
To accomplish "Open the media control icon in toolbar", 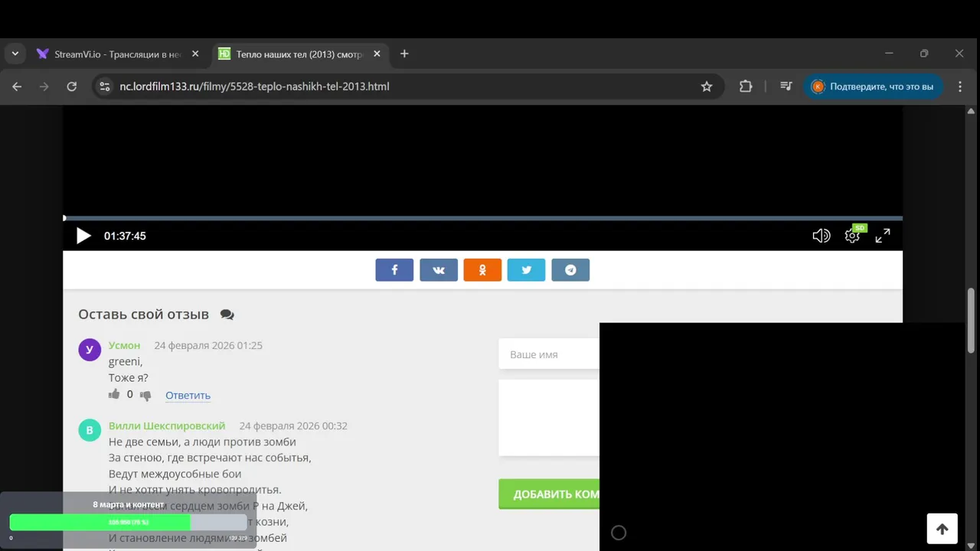I will point(786,86).
